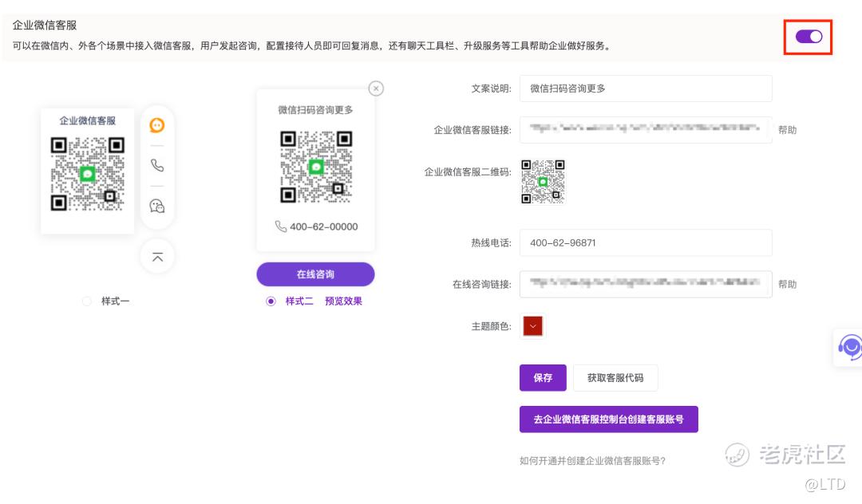Click the phone icon beside 400-62-00000
862x504 pixels.
[280, 226]
